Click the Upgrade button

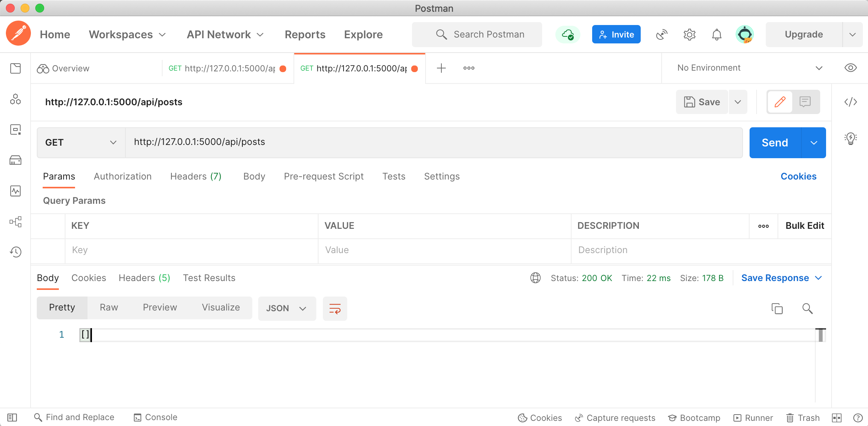(x=804, y=35)
